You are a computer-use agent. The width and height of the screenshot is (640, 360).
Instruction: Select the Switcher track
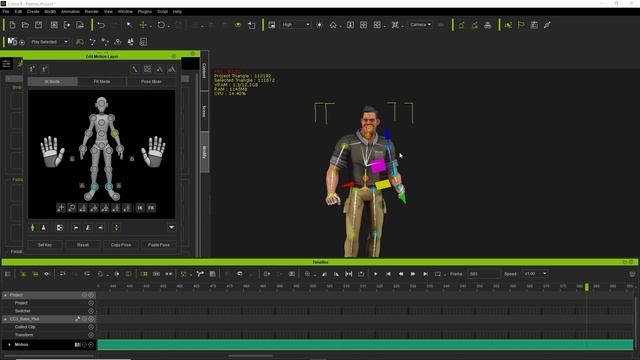pyautogui.click(x=22, y=311)
